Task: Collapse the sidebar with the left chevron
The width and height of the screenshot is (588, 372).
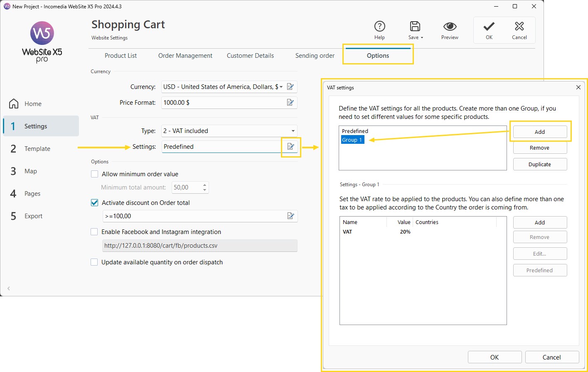Action: coord(9,288)
